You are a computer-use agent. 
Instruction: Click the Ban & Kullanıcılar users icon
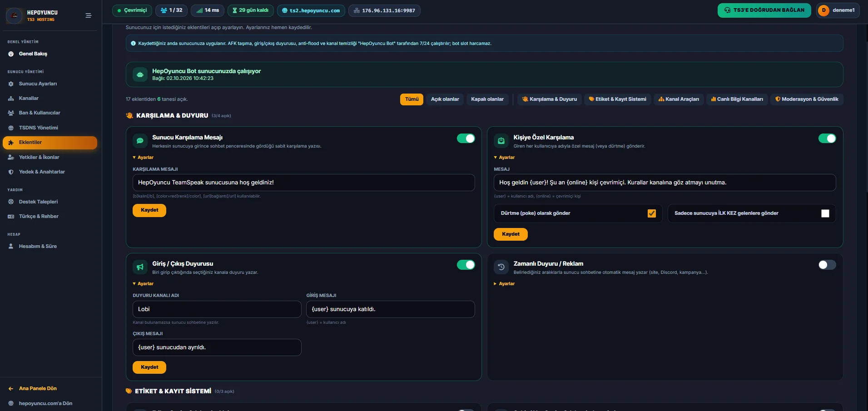pyautogui.click(x=11, y=113)
